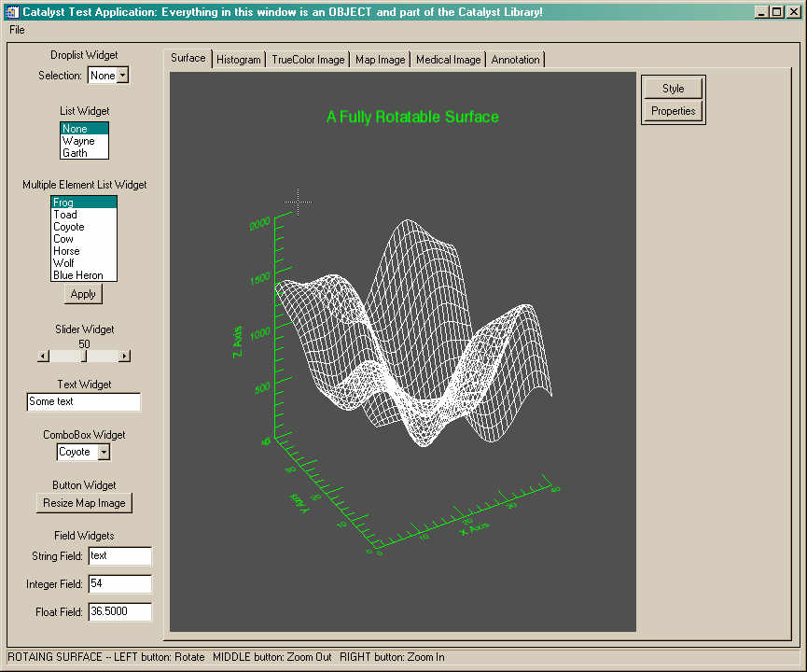Screen dimensions: 807x672
Task: Switch to the Map Image tab
Action: [380, 59]
